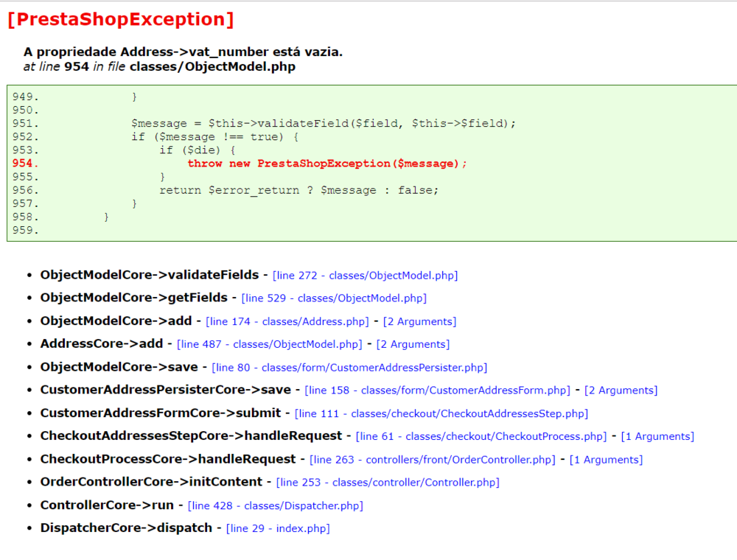The width and height of the screenshot is (737, 560).
Task: Open link line 253 classes/controller/Controller.php
Action: click(x=388, y=483)
